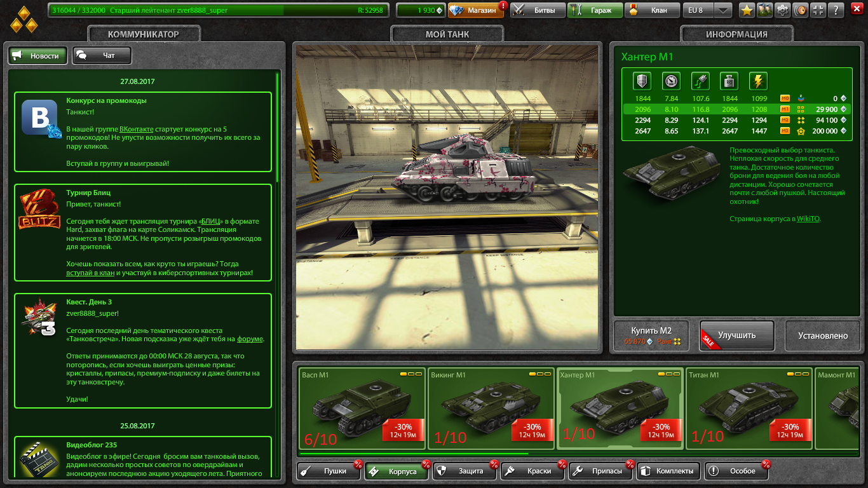Image resolution: width=868 pixels, height=488 pixels.
Task: Open the friends list soldiers icon
Action: click(764, 10)
